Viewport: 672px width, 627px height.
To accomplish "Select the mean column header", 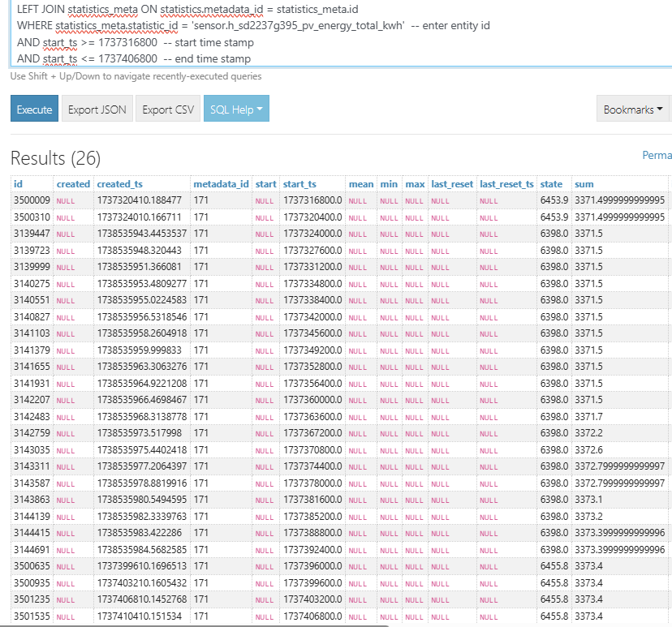I will [x=361, y=184].
